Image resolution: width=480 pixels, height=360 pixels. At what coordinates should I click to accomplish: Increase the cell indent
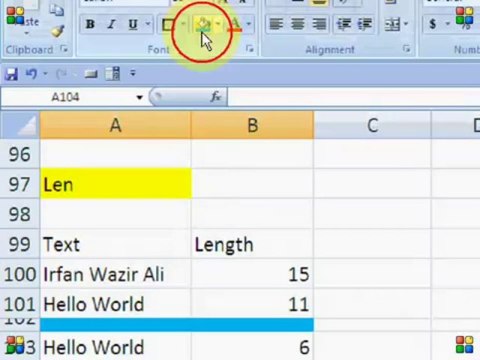pyautogui.click(x=364, y=24)
